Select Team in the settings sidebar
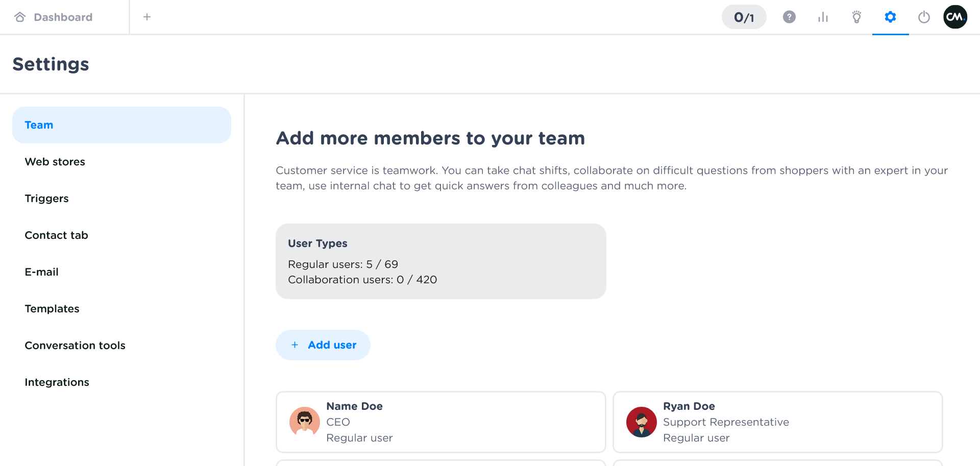The width and height of the screenshot is (980, 466). [121, 125]
